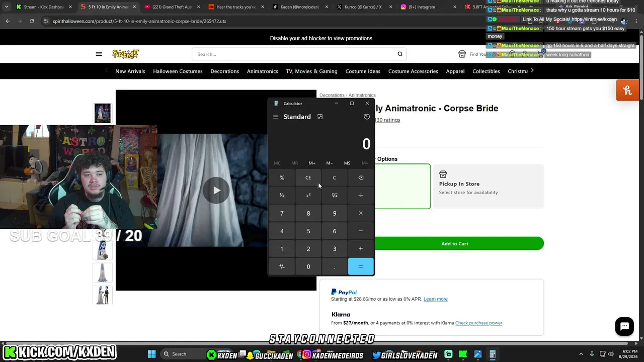Click the blue equals key

(x=361, y=266)
